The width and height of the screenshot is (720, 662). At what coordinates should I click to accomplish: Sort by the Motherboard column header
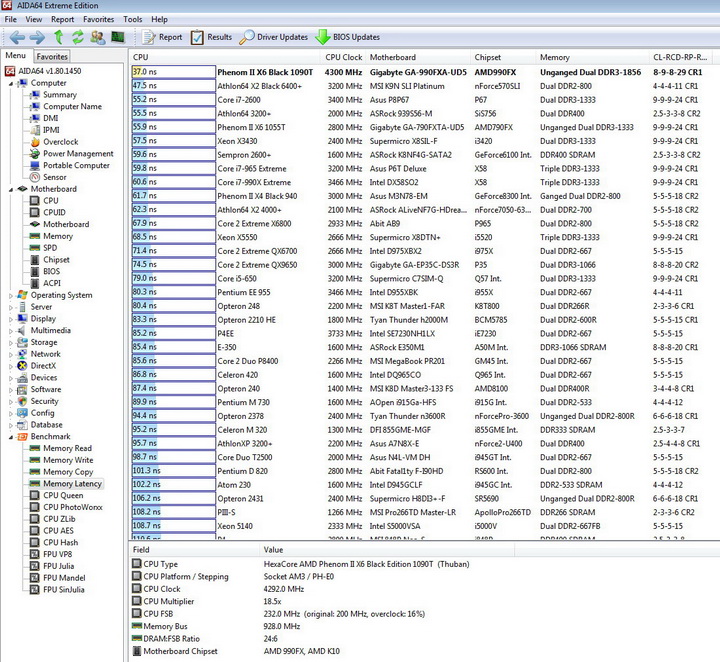click(418, 57)
